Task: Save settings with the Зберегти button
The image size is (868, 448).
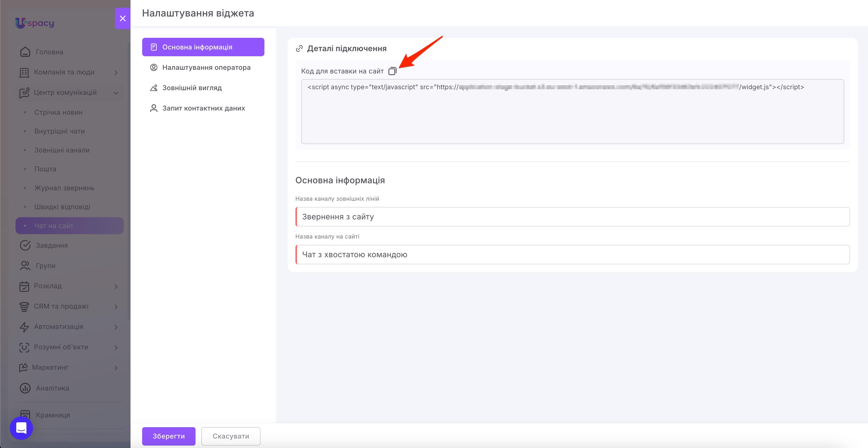Action: 169,436
